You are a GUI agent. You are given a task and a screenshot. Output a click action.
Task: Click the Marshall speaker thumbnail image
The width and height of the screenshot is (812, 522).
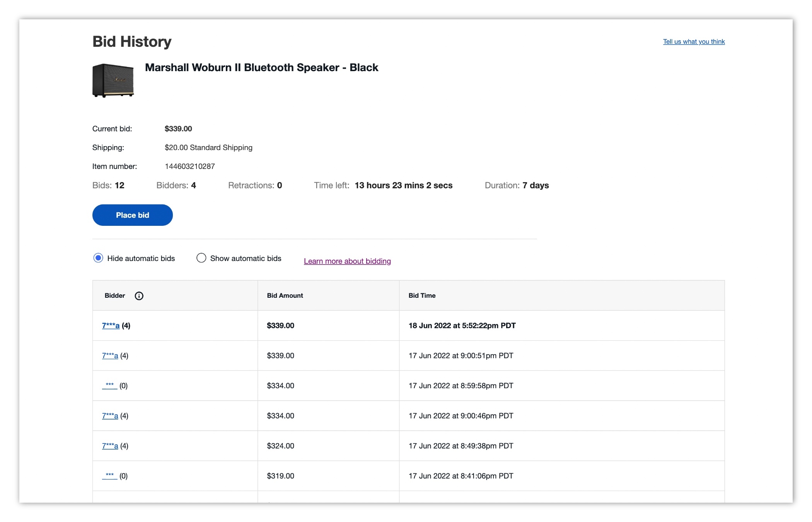tap(113, 80)
